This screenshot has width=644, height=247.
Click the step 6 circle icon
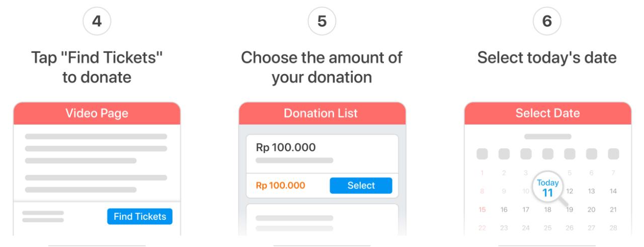pos(547,24)
